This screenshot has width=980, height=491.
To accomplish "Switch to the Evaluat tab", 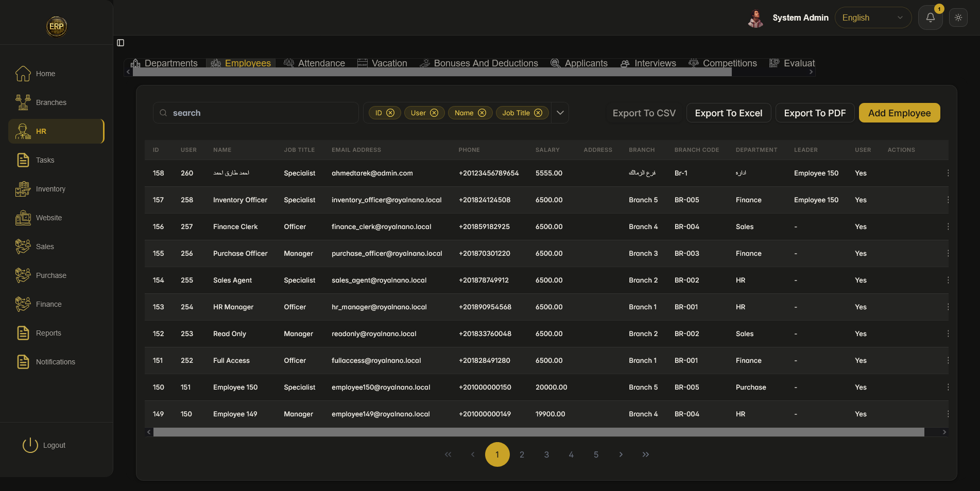I will tap(792, 63).
